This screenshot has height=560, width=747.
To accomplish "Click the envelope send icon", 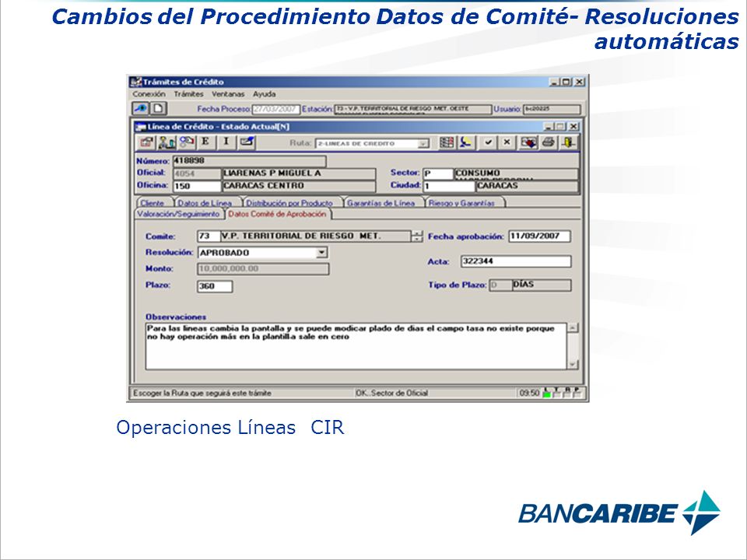I will click(247, 142).
